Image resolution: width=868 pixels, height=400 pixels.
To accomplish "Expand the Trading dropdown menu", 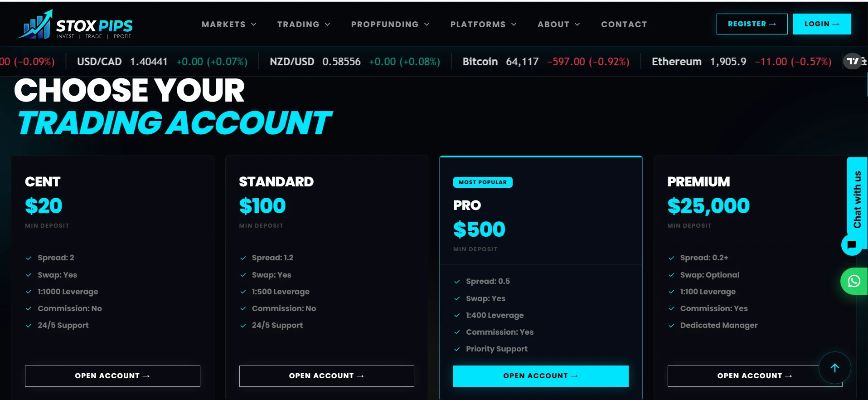I will [x=304, y=24].
